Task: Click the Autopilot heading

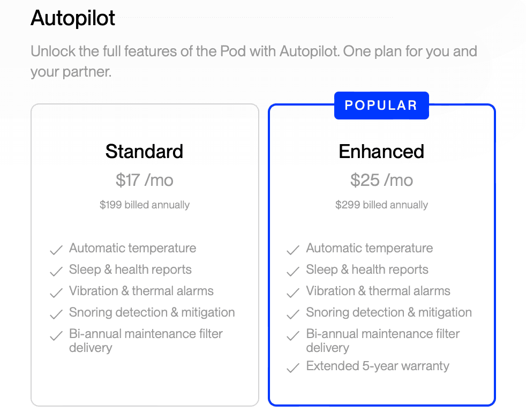Action: 73,19
